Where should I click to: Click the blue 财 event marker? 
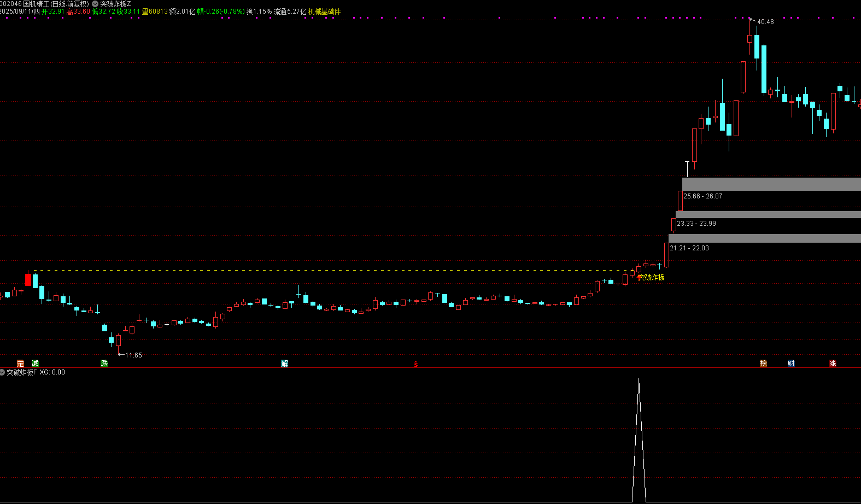(x=791, y=364)
